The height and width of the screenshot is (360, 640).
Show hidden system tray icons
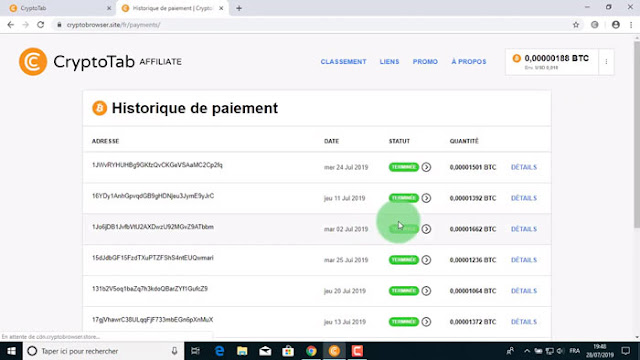pos(527,351)
